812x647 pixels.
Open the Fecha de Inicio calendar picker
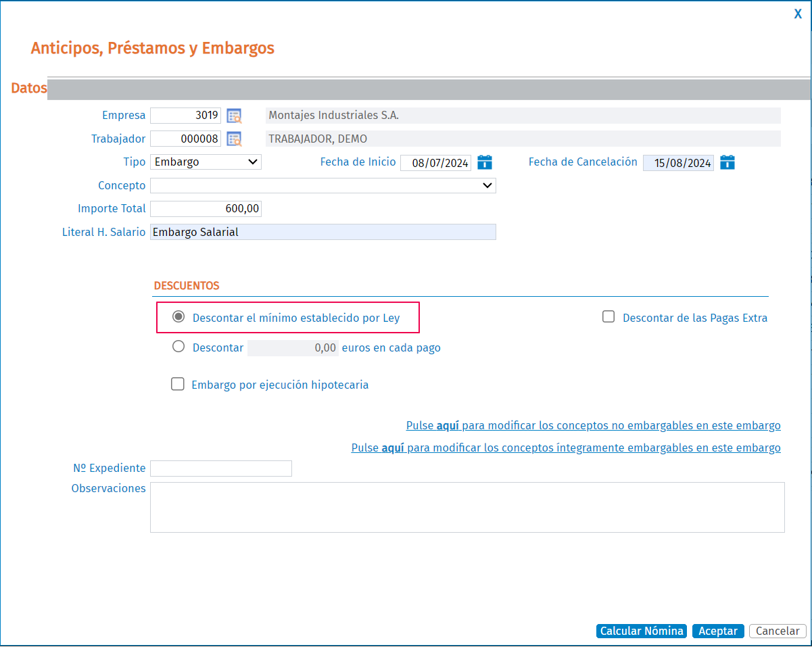tap(485, 162)
